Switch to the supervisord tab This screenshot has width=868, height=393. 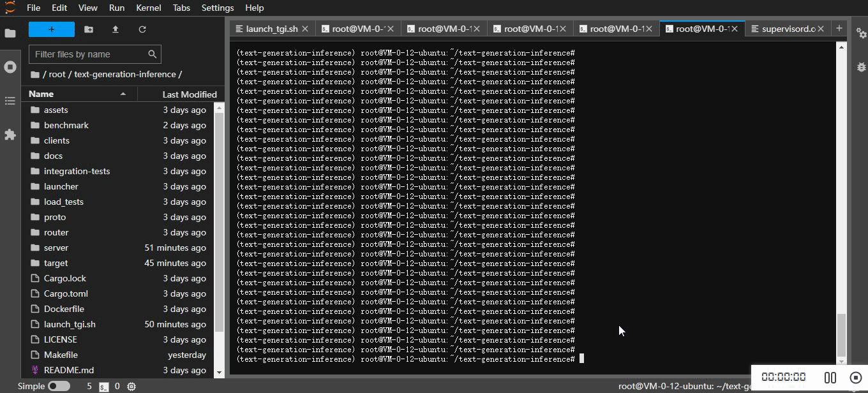point(788,29)
